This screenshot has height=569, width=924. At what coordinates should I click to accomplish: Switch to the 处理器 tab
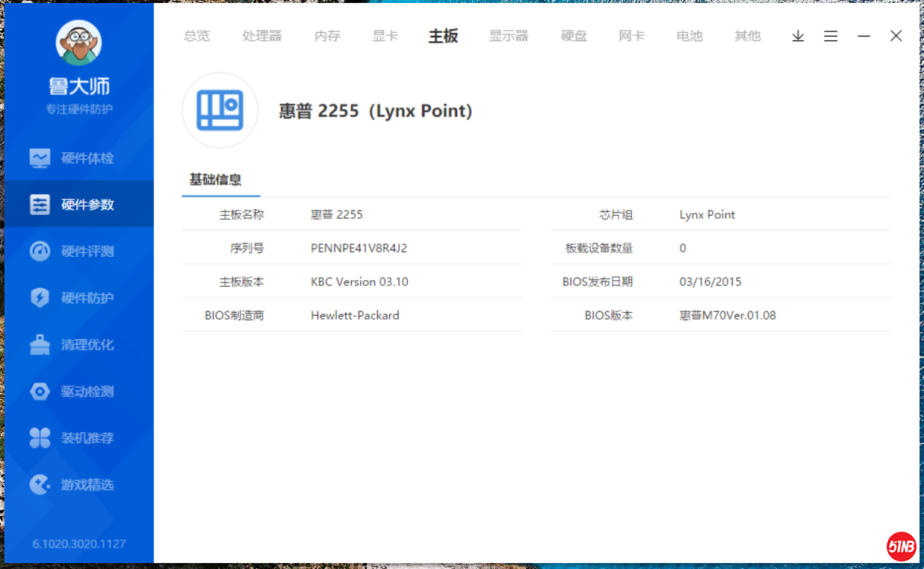[262, 36]
